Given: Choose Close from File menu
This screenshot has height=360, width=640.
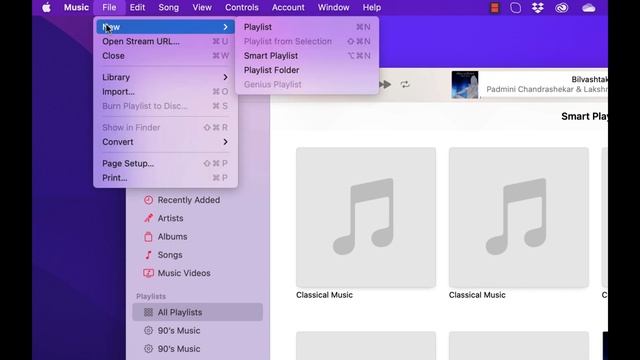Looking at the screenshot, I should 165,56.
